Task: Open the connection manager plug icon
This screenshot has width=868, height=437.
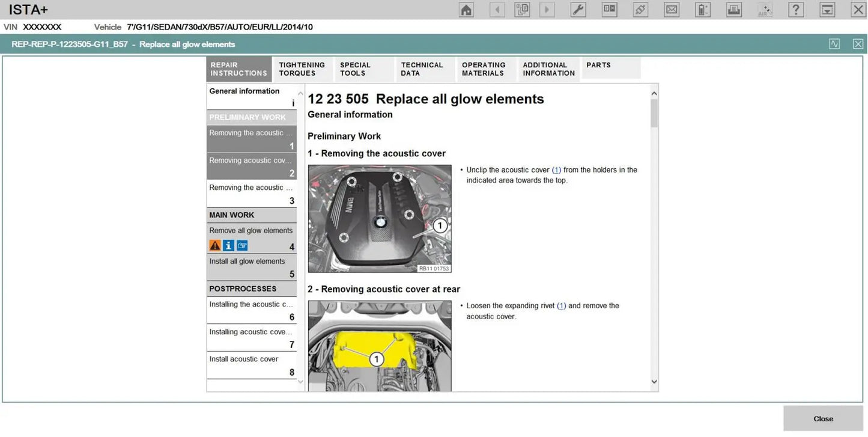Action: point(640,10)
